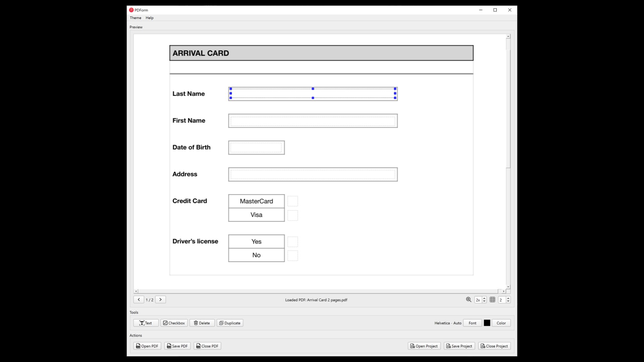
Task: Click the Driver's license Yes checkbox
Action: pos(292,242)
